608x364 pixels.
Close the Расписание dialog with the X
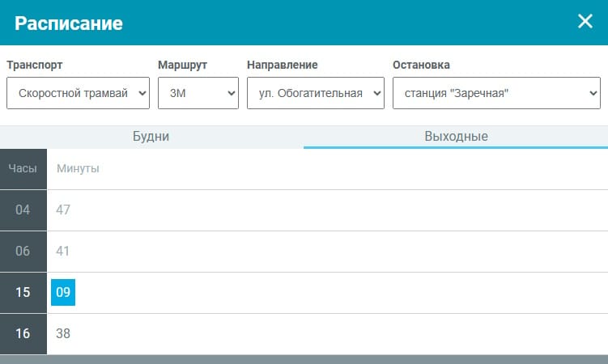[585, 22]
